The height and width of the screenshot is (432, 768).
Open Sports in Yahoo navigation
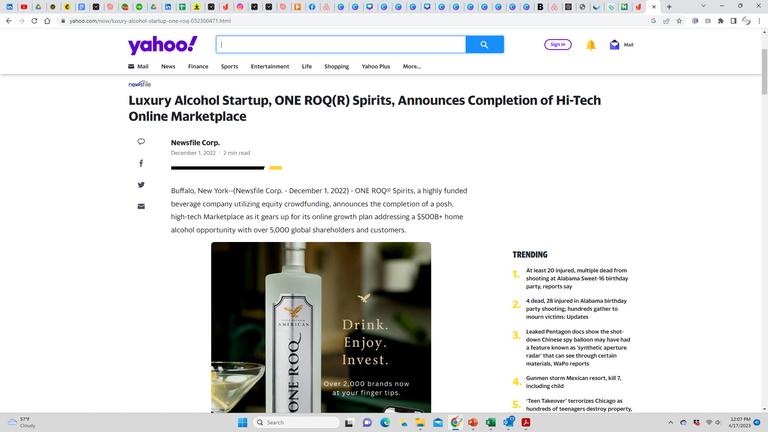pyautogui.click(x=229, y=66)
